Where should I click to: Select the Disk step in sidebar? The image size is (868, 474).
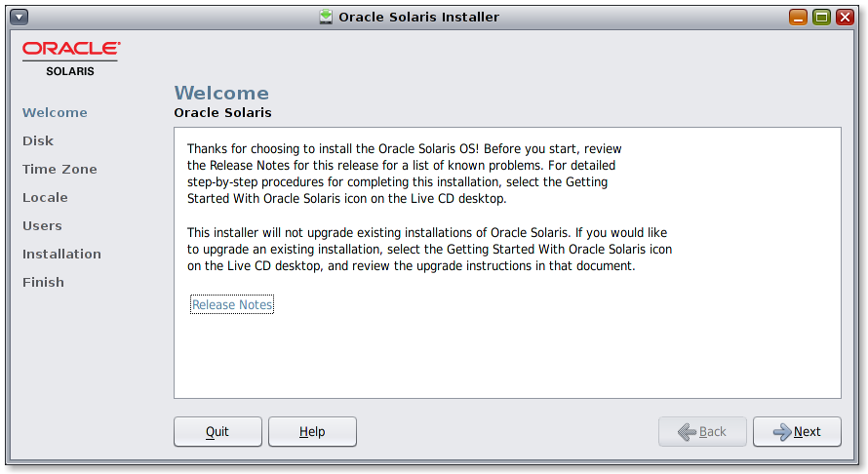(38, 140)
